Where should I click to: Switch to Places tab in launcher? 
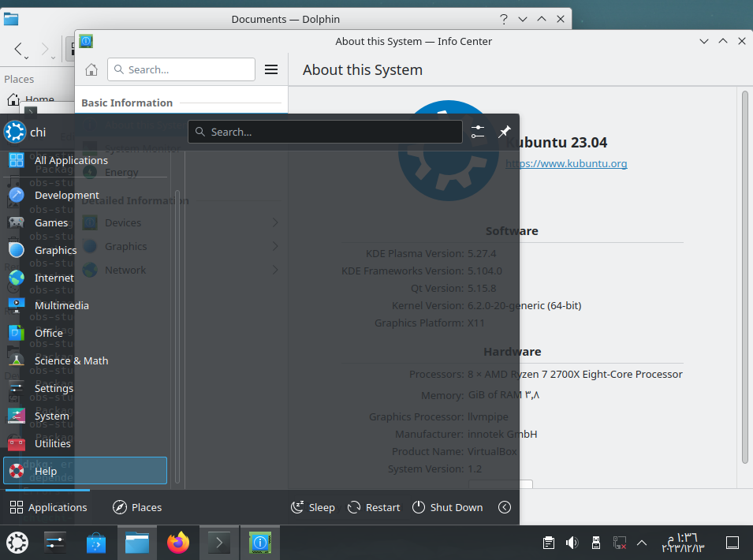[137, 507]
